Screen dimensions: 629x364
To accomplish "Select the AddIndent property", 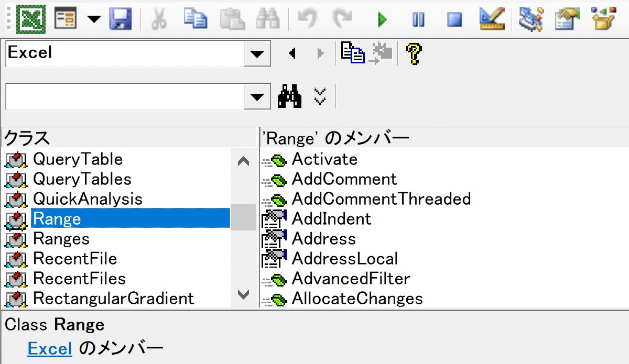I will 331,219.
